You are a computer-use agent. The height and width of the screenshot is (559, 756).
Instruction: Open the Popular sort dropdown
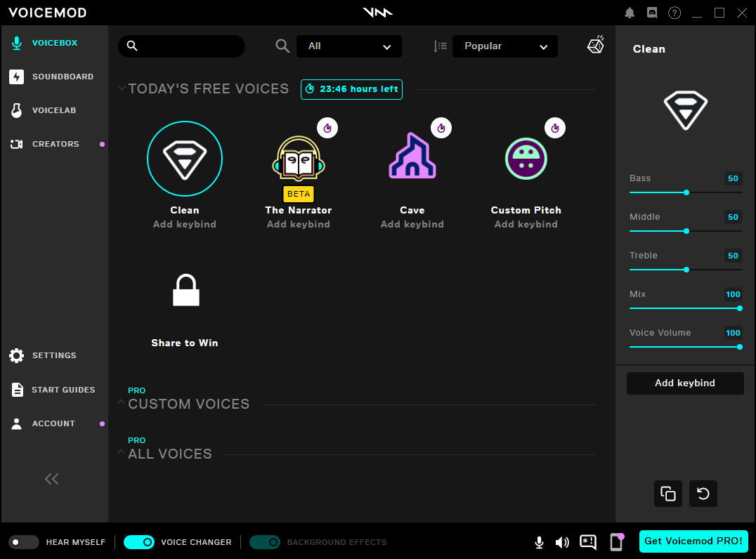(x=505, y=46)
